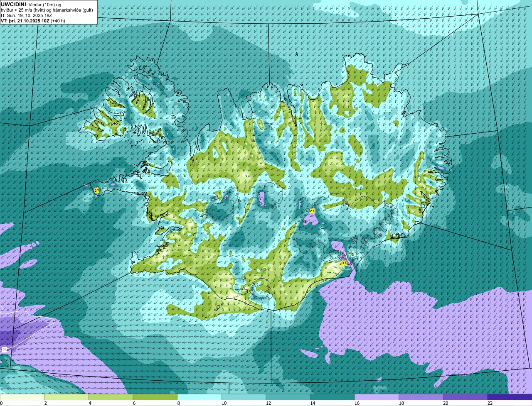Select the 6–8 m/s olive green swatch
The image size is (532, 406).
coord(155,397)
